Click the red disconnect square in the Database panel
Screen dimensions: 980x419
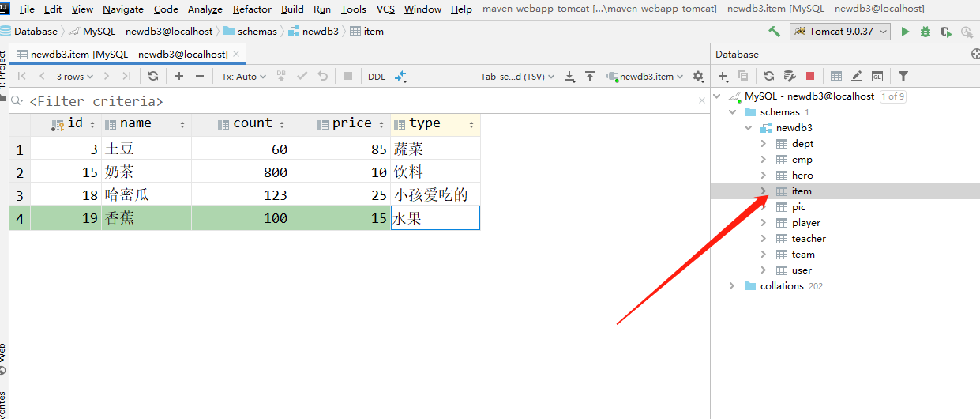click(810, 77)
